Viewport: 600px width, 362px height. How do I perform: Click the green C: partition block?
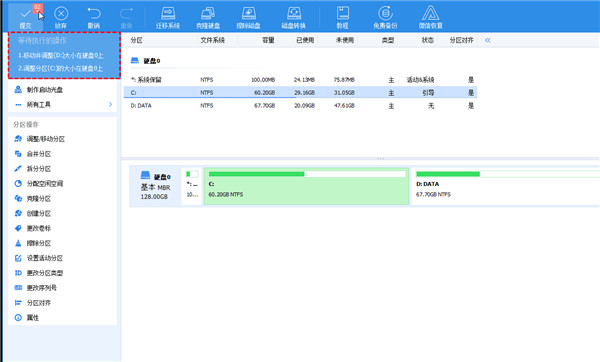307,186
